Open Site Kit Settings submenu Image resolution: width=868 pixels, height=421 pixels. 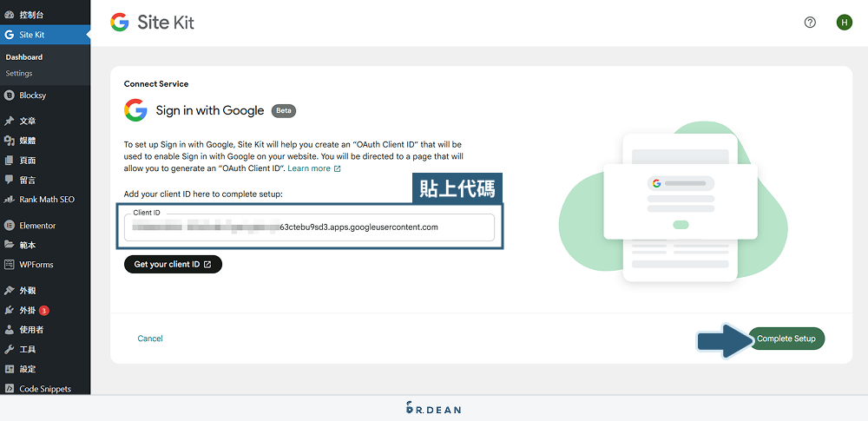coord(19,73)
